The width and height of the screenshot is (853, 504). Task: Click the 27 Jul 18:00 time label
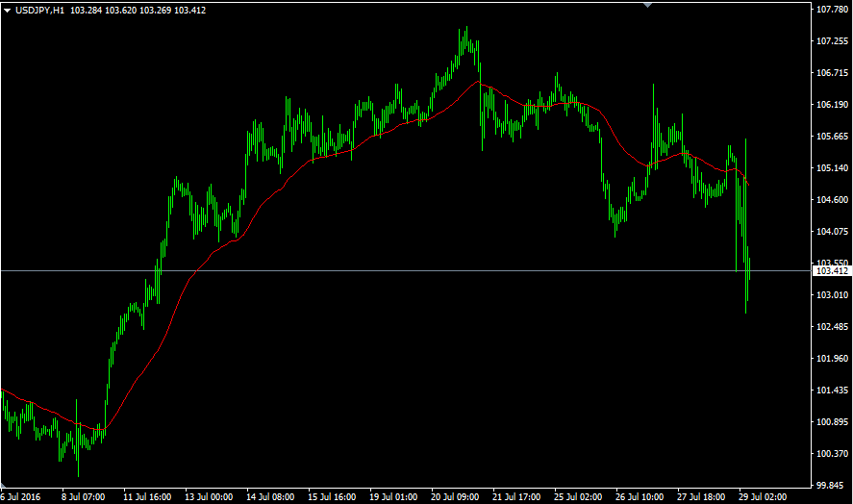[701, 497]
